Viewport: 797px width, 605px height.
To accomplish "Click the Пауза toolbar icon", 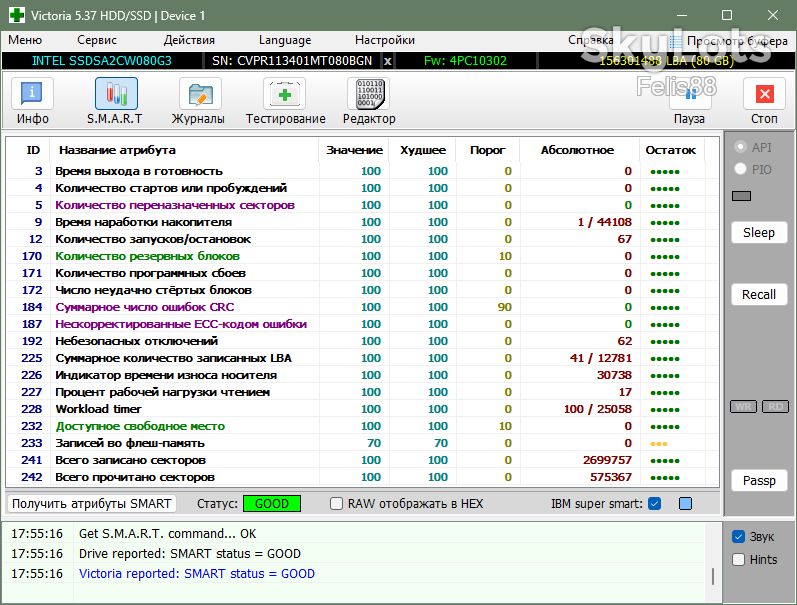I will [x=690, y=94].
